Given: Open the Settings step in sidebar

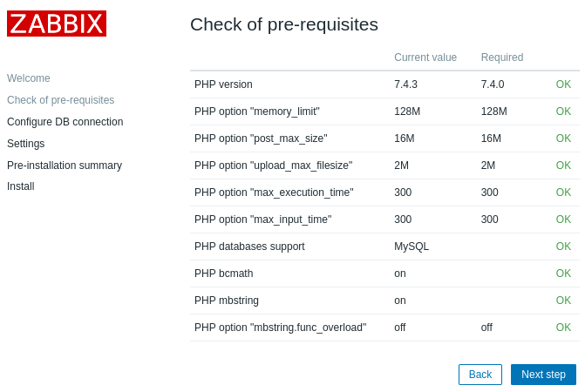Looking at the screenshot, I should (x=25, y=144).
